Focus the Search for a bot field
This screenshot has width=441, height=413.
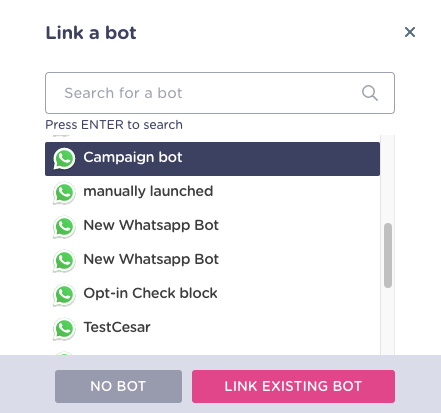pyautogui.click(x=220, y=93)
